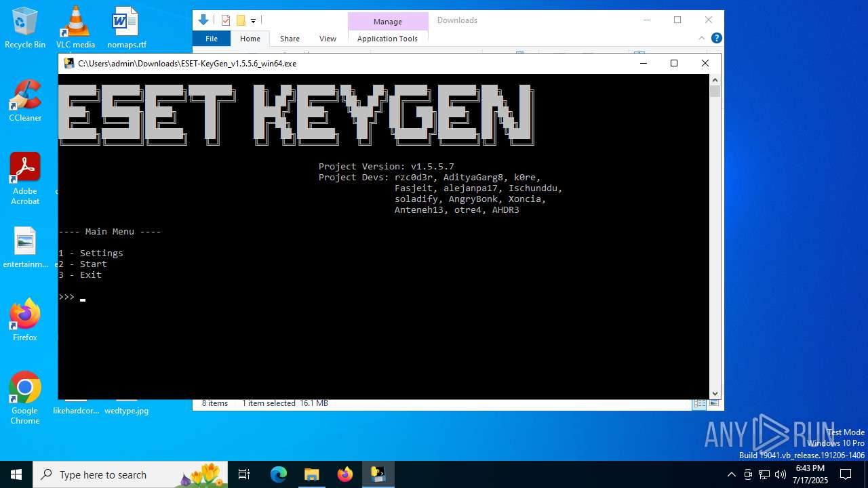Launch CCleaner from the desktop
868x488 pixels.
(x=25, y=101)
